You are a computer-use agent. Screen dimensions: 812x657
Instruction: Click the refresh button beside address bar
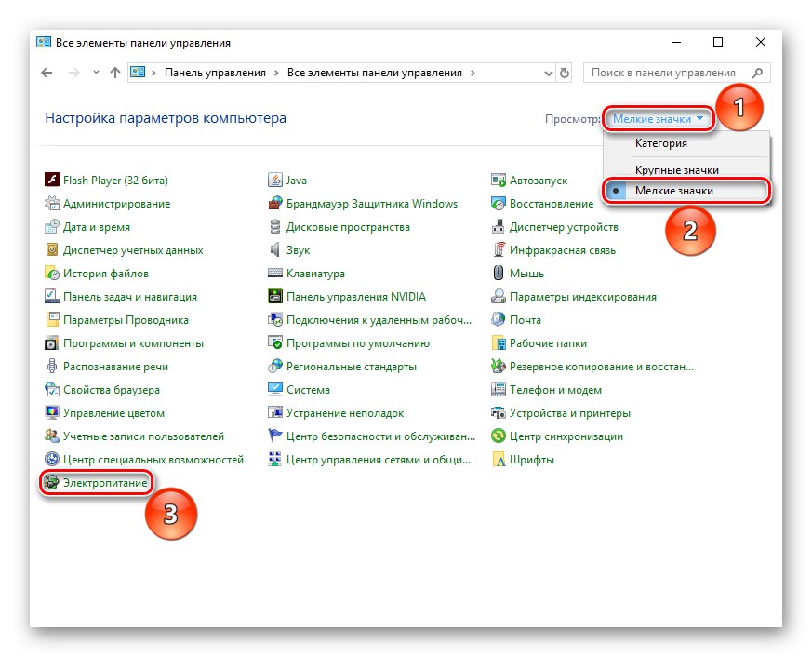(x=565, y=74)
